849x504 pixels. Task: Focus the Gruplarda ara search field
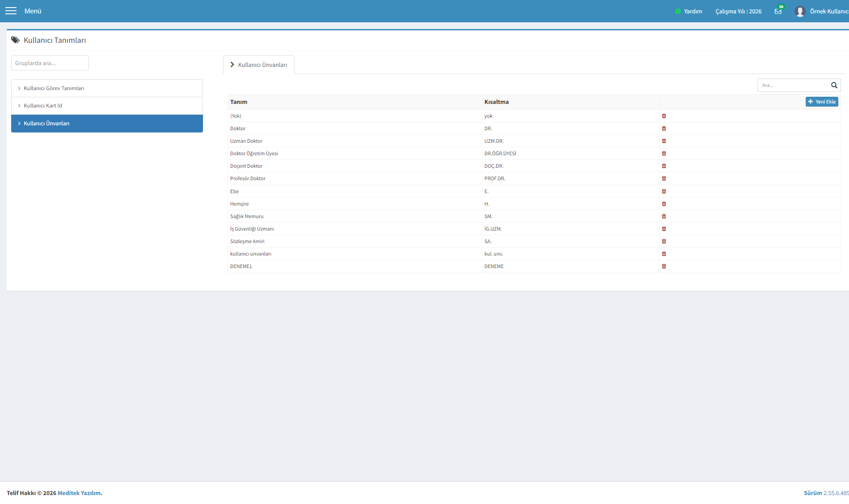pos(50,63)
